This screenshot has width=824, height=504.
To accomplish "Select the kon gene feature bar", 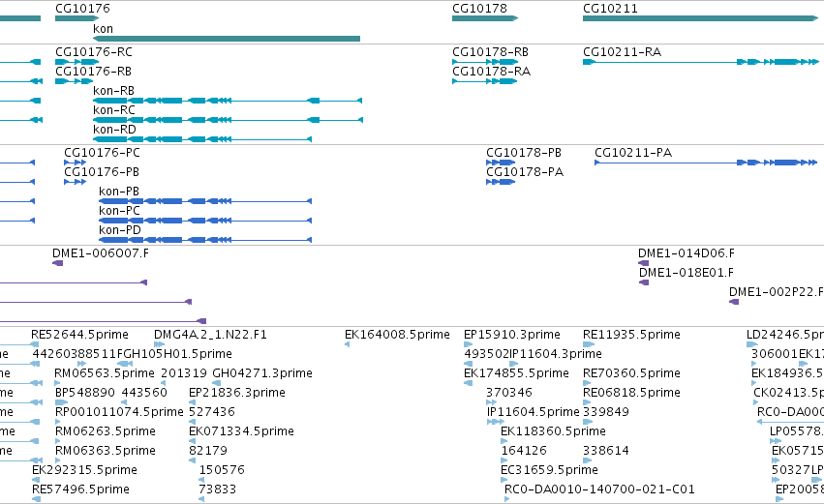I will pyautogui.click(x=227, y=39).
